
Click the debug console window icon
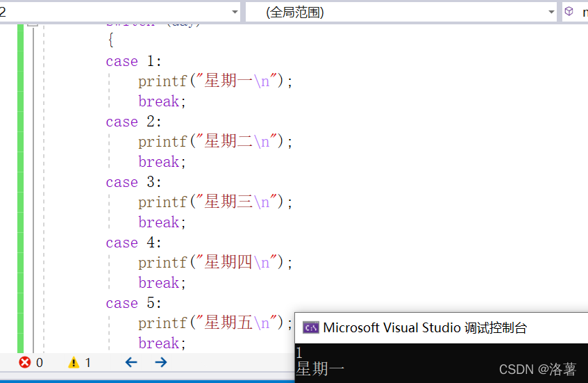(311, 328)
